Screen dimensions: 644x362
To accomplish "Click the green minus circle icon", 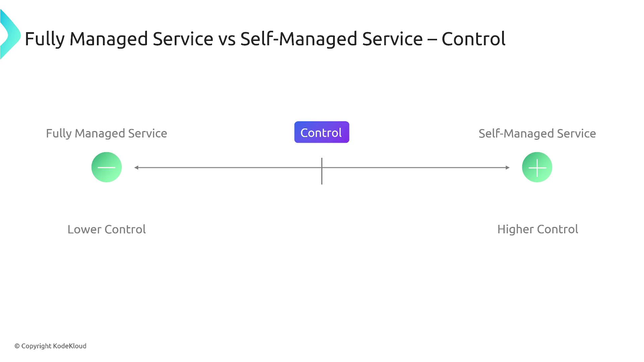I will (x=106, y=167).
